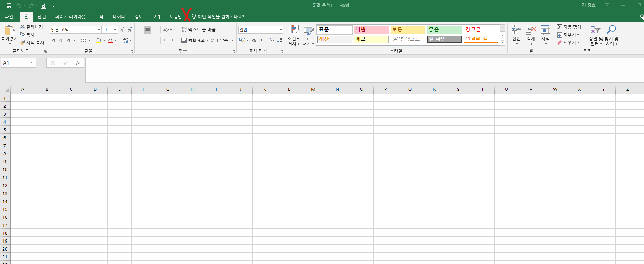Apply comma style format
Viewport: 644px width, 264px height.
(x=262, y=40)
